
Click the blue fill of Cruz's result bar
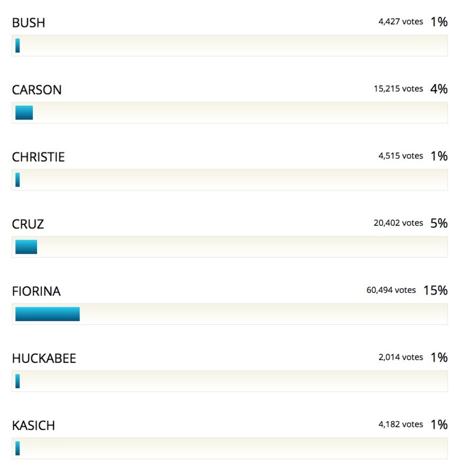26,247
